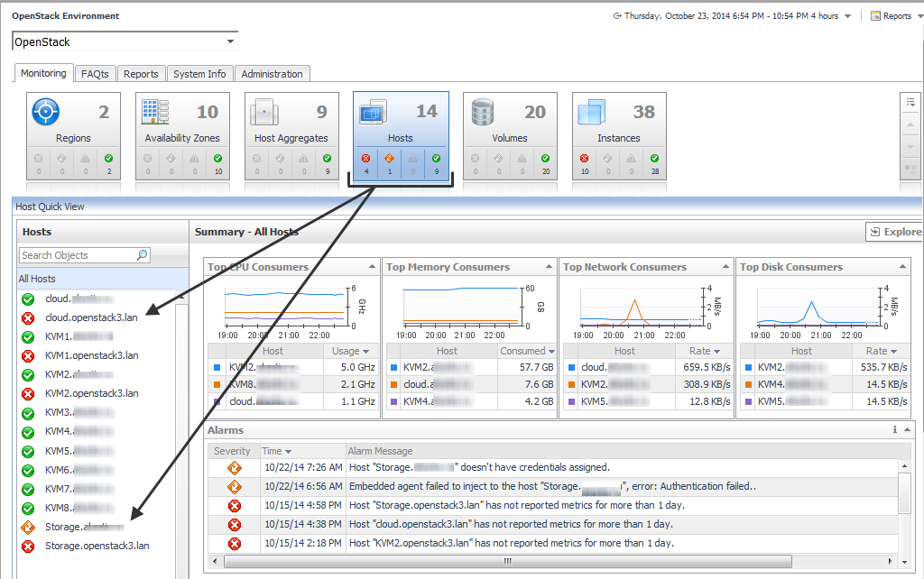Screen dimensions: 924x579
Task: Click the time range arrow icon
Action: 617,16
